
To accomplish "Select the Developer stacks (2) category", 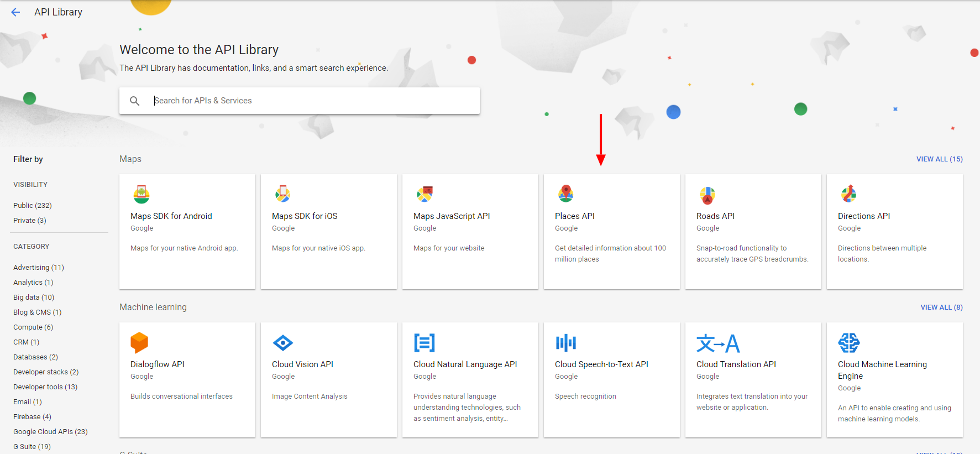I will 46,372.
